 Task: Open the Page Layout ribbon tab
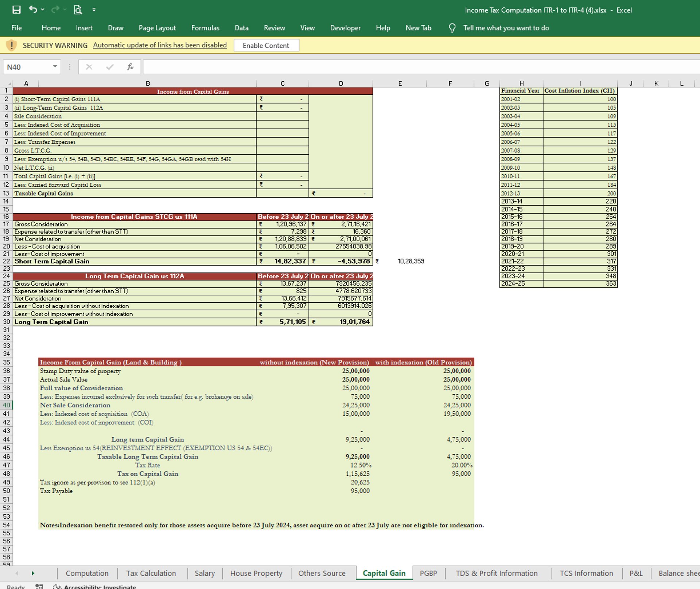click(x=157, y=28)
